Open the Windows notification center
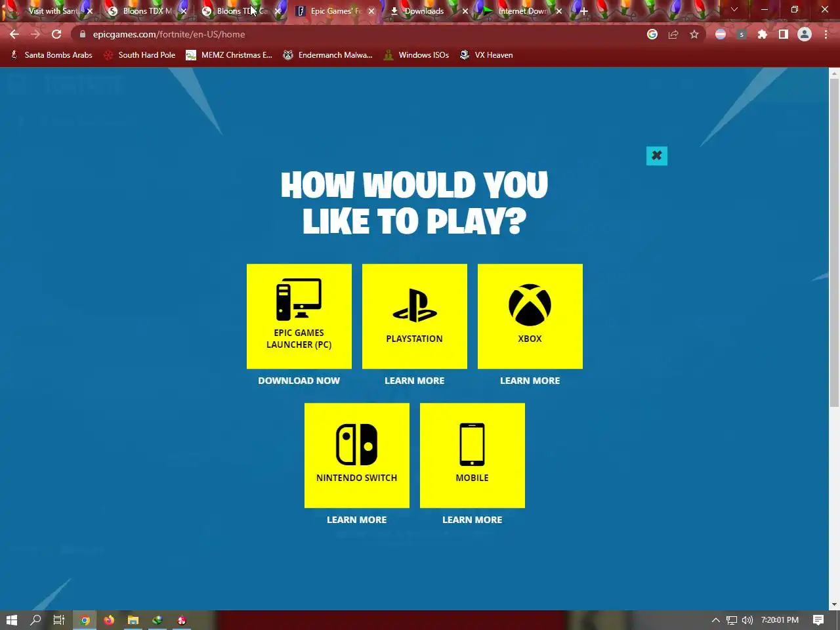 [x=818, y=620]
